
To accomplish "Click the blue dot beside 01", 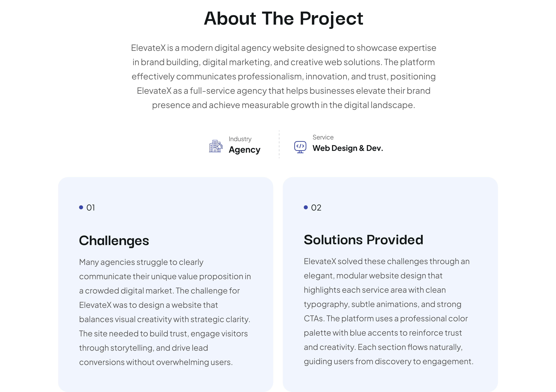I will click(x=81, y=207).
